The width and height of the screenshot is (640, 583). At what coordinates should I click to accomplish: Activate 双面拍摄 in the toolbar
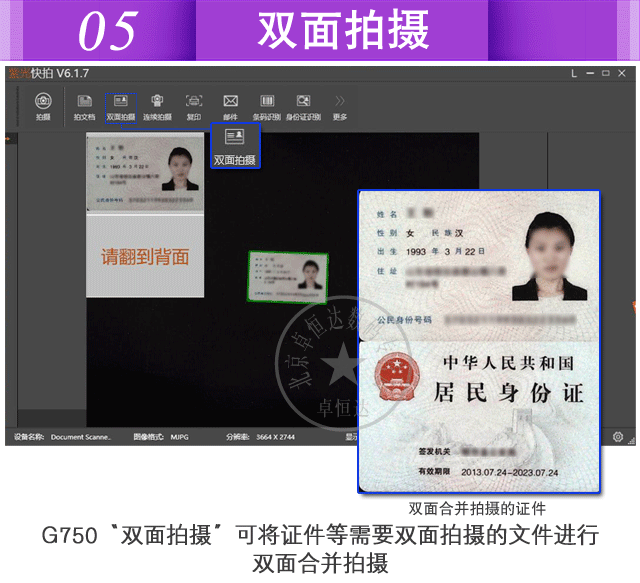(x=121, y=108)
